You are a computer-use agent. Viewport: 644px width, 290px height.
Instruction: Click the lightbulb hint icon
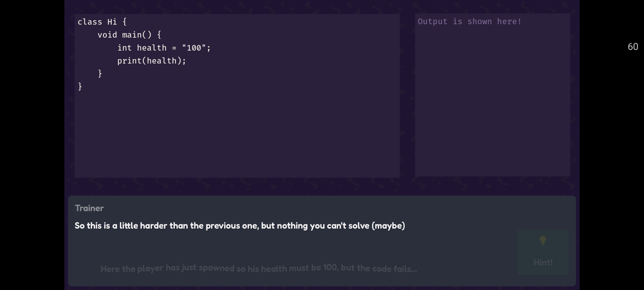(x=543, y=240)
